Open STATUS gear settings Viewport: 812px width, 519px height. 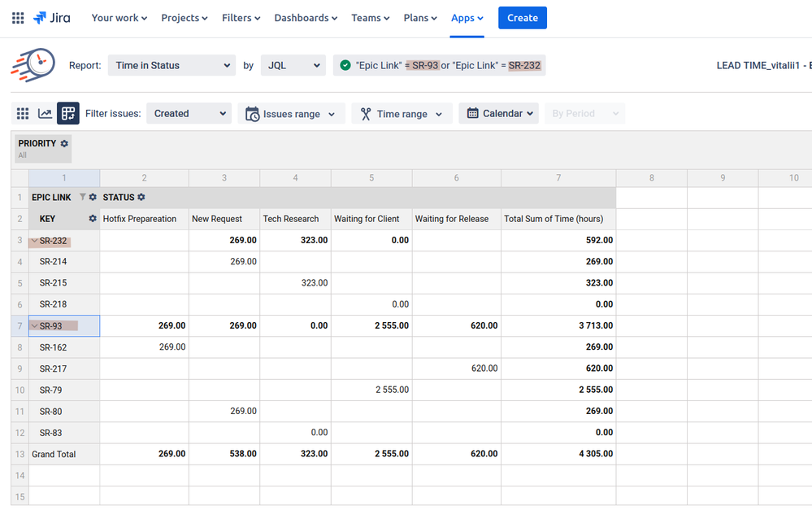[141, 197]
